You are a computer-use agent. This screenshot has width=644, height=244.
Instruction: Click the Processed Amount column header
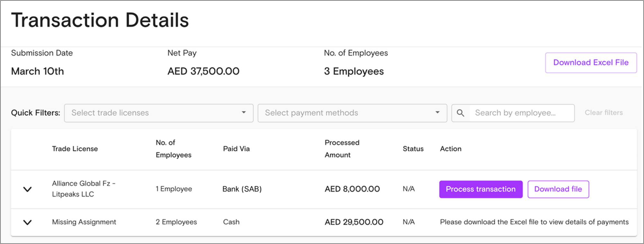[342, 149]
